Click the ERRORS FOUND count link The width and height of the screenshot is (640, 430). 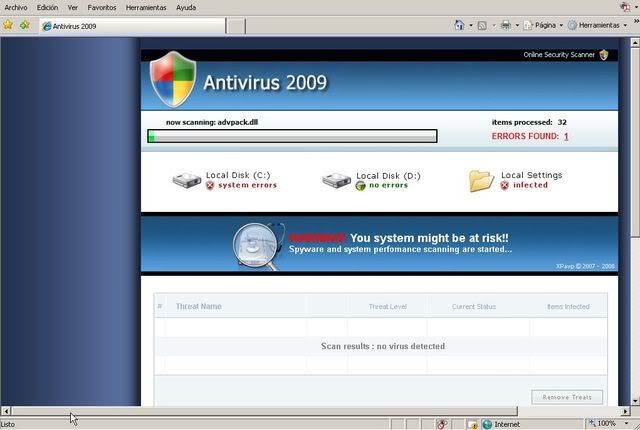pyautogui.click(x=566, y=136)
